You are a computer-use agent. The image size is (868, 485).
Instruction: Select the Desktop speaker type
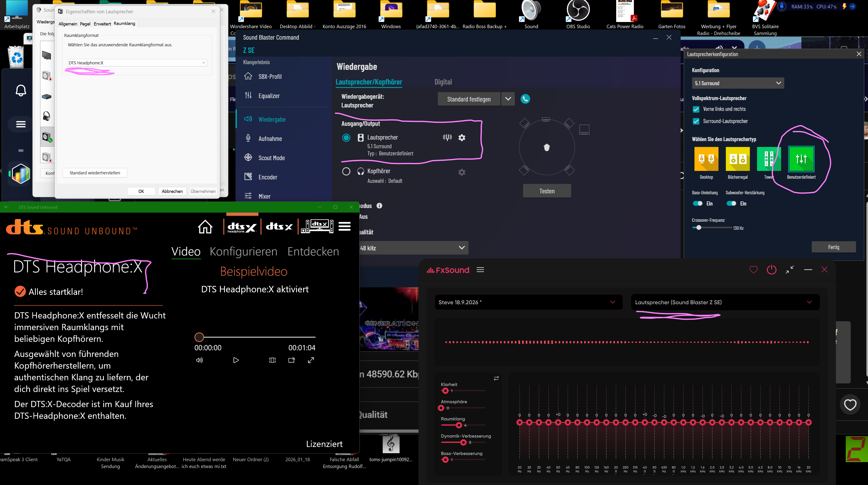[706, 159]
